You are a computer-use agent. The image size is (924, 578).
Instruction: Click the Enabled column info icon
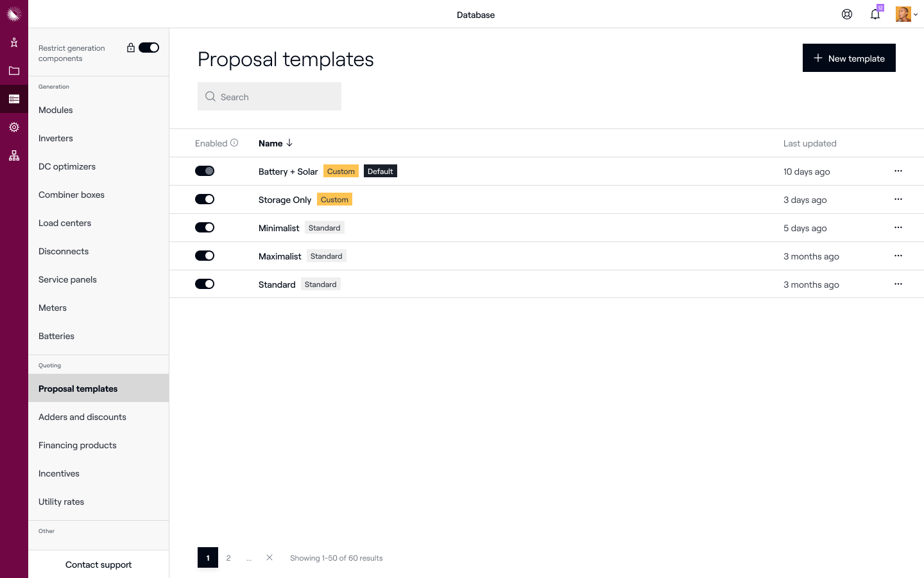click(x=234, y=143)
